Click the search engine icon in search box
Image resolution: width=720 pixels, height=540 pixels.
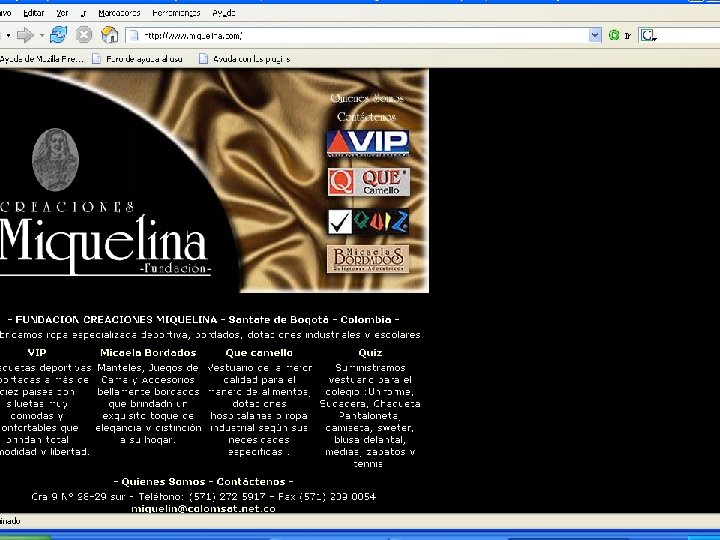(648, 35)
